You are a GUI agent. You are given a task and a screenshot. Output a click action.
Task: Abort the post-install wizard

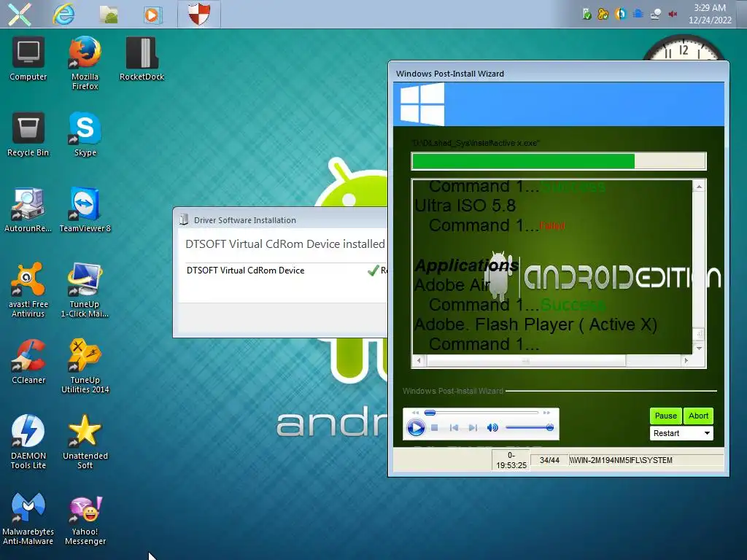[698, 416]
